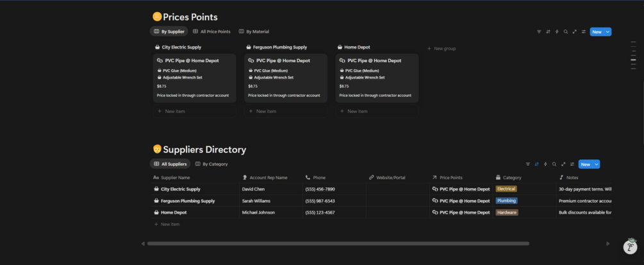Select phone cell (555) 987-6543
This screenshot has height=265, width=644.
(x=334, y=201)
